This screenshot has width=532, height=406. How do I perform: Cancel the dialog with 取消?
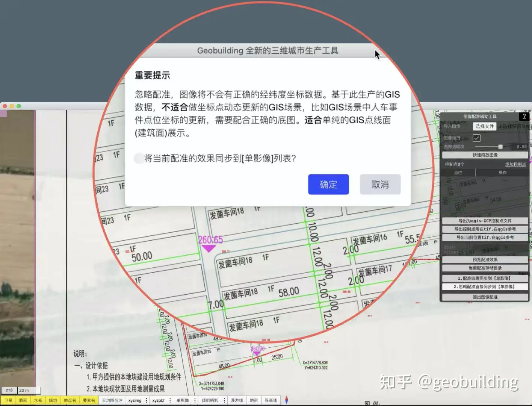coord(380,184)
